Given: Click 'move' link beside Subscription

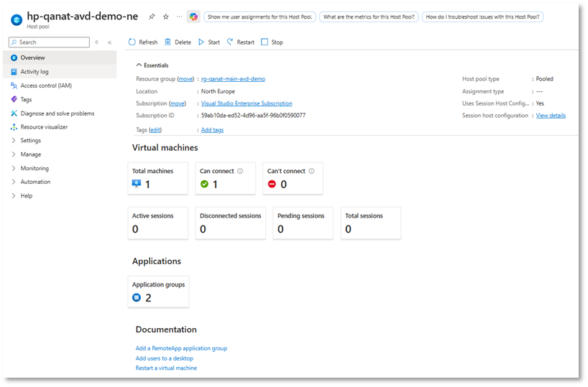Looking at the screenshot, I should (x=178, y=103).
